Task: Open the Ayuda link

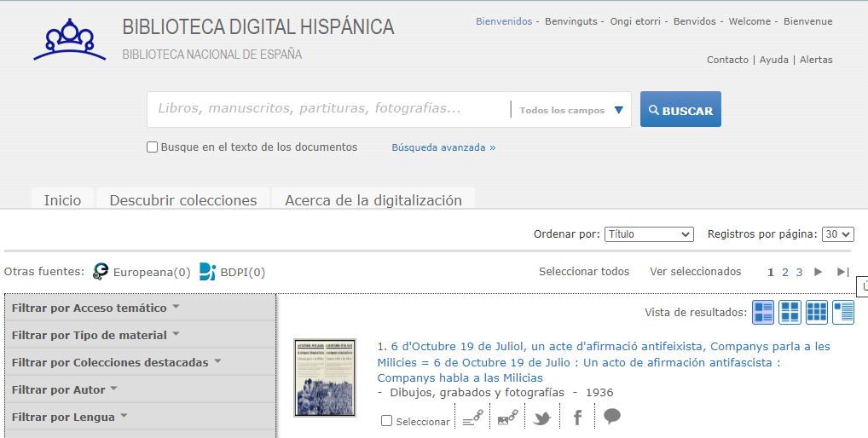Action: (774, 60)
